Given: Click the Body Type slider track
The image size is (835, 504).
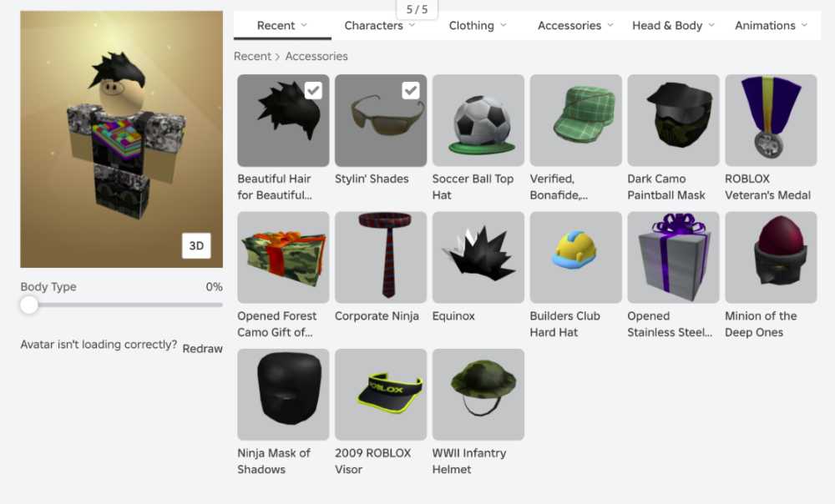Looking at the screenshot, I should (121, 305).
